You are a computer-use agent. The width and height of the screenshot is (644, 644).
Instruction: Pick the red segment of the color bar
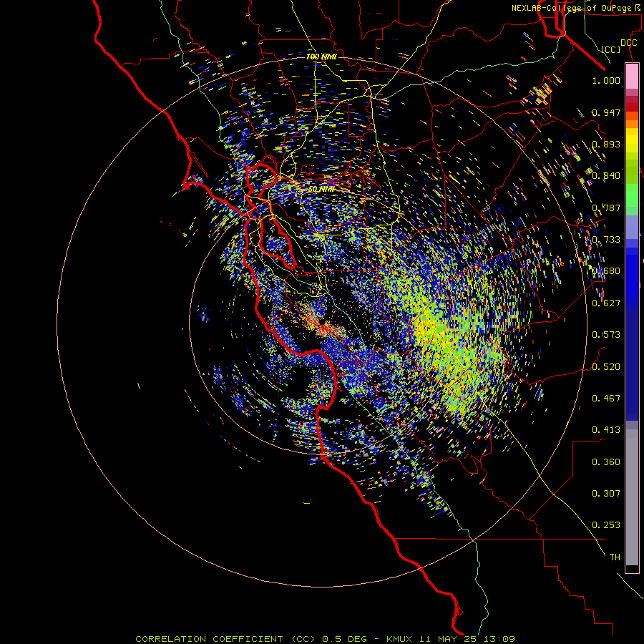tap(632, 107)
